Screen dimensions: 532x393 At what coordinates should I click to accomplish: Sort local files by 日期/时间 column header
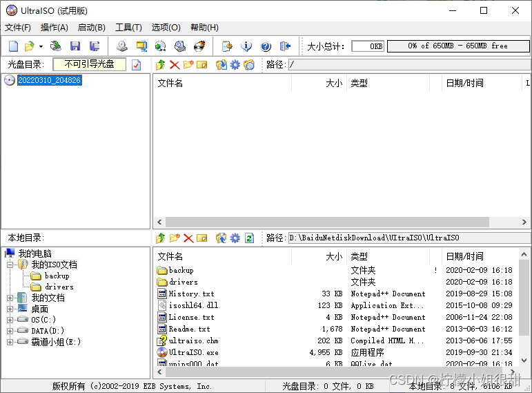[x=480, y=256]
